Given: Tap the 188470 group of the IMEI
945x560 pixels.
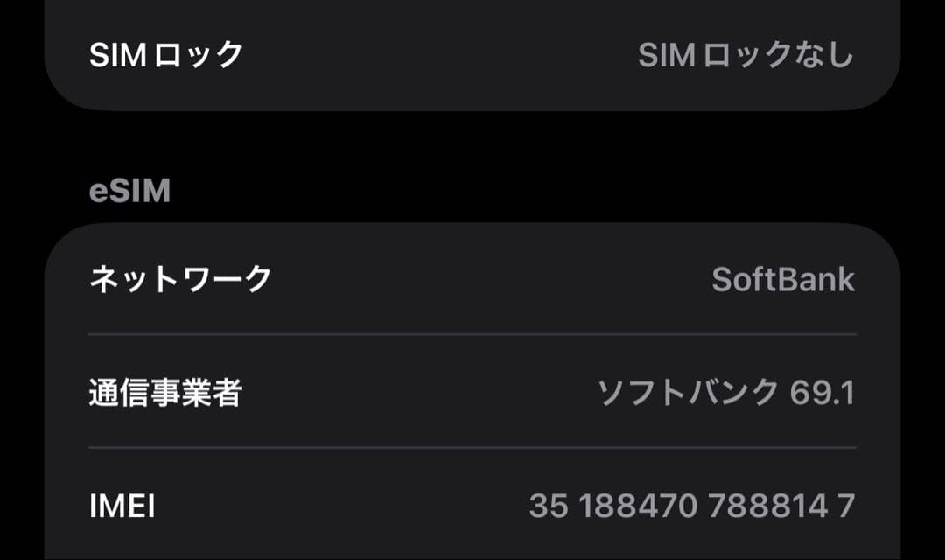Looking at the screenshot, I should (638, 506).
